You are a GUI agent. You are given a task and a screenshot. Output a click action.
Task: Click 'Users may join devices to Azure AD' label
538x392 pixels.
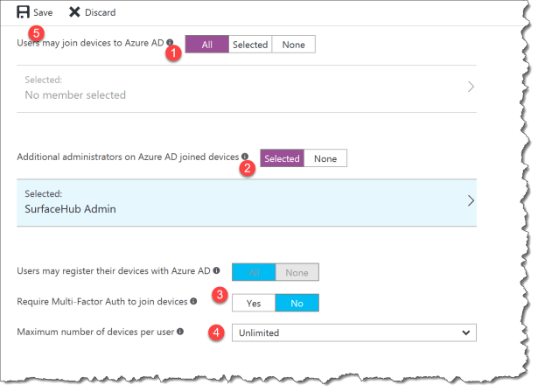90,43
